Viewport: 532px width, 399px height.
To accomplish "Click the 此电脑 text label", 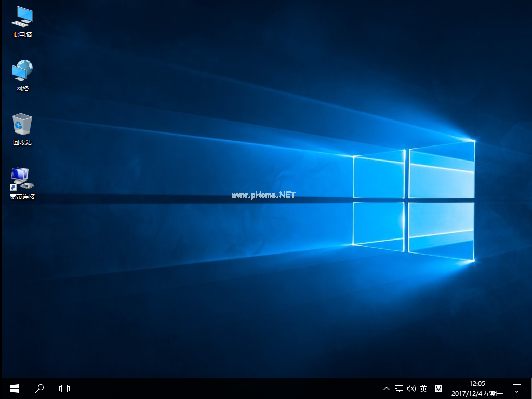I will (x=22, y=35).
